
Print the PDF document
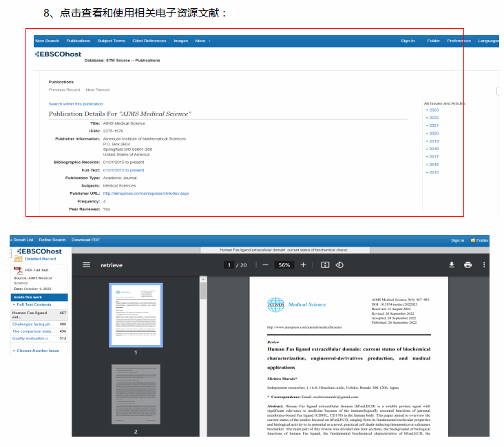click(468, 264)
